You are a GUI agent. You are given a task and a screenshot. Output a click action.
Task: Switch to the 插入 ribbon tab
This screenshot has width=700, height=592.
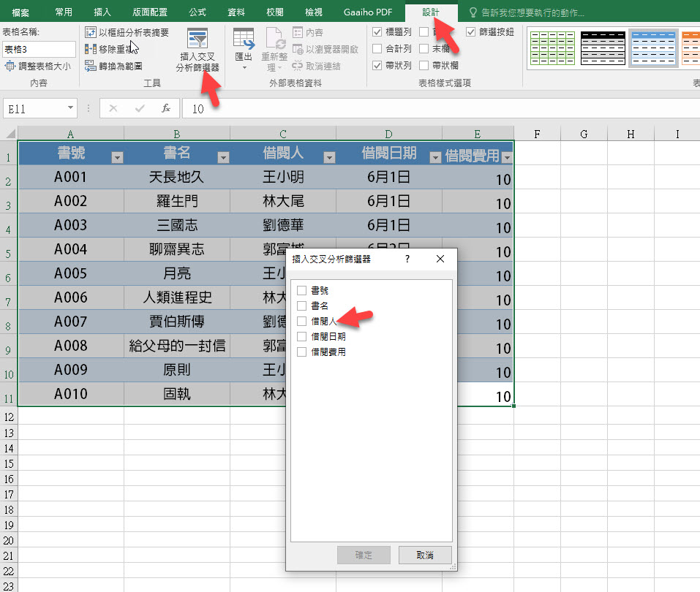coord(102,12)
